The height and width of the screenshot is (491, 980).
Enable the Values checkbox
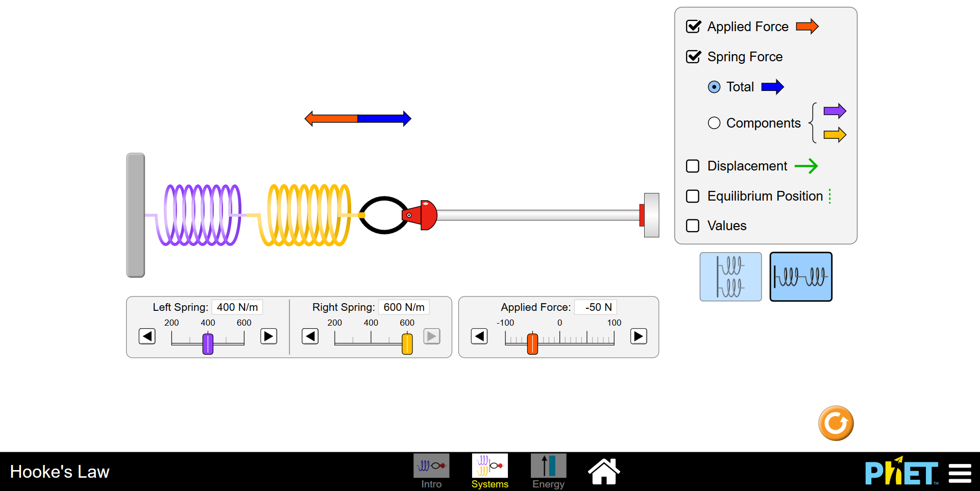click(693, 226)
